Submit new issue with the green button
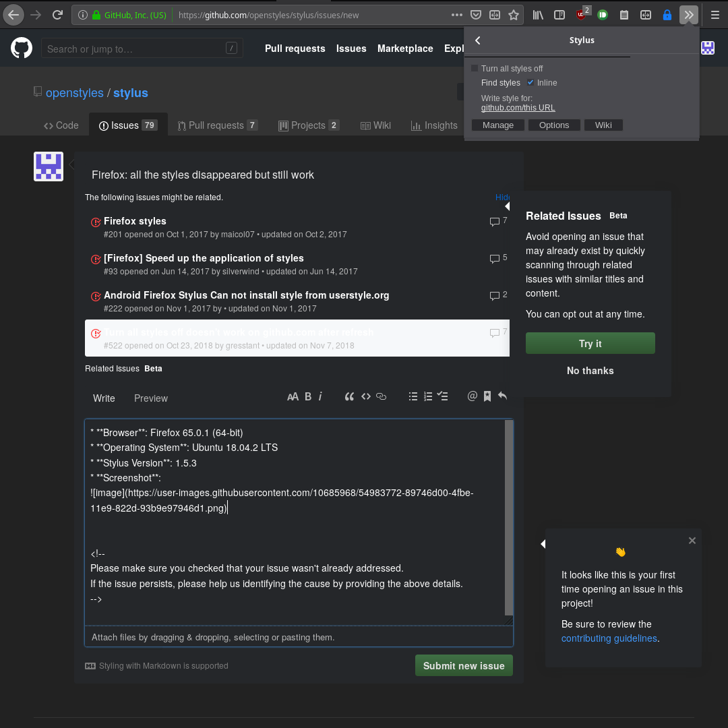The width and height of the screenshot is (728, 728). pos(464,665)
